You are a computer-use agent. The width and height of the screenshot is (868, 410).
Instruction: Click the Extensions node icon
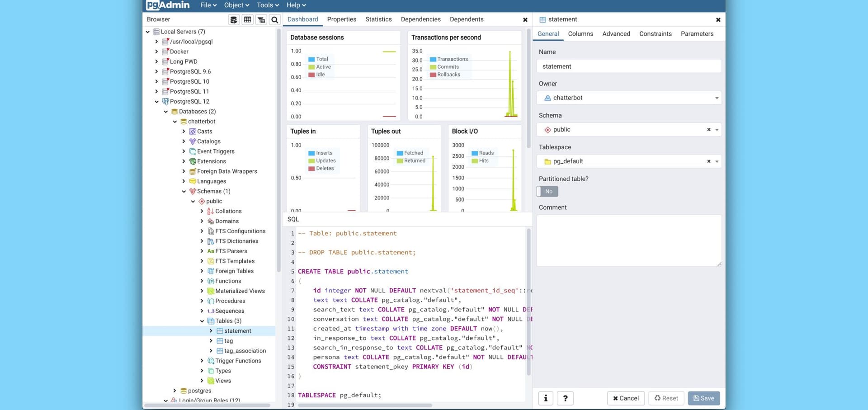(193, 161)
